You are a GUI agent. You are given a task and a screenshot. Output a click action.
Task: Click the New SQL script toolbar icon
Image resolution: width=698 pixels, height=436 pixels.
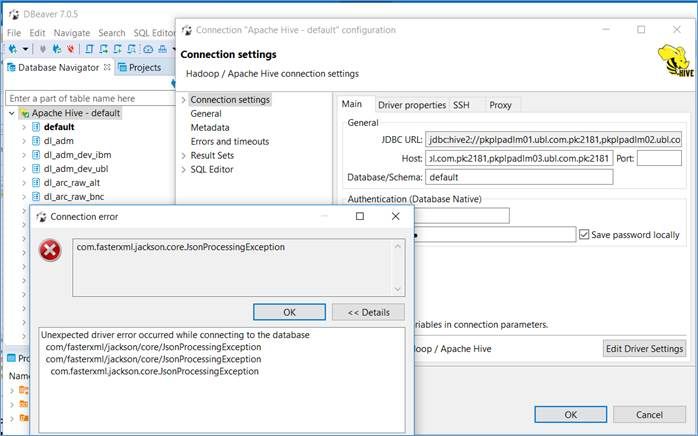(x=103, y=49)
